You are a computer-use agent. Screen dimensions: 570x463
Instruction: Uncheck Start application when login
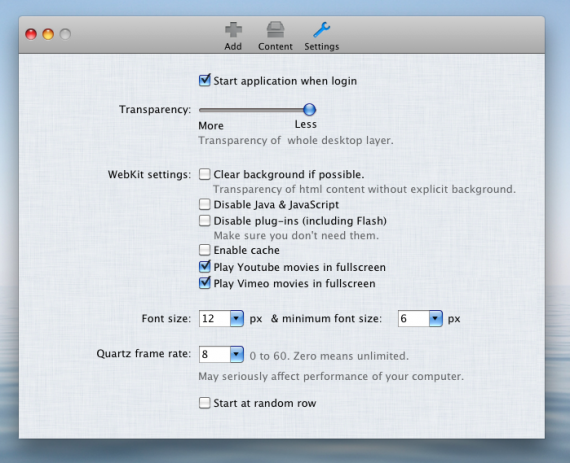click(x=205, y=80)
